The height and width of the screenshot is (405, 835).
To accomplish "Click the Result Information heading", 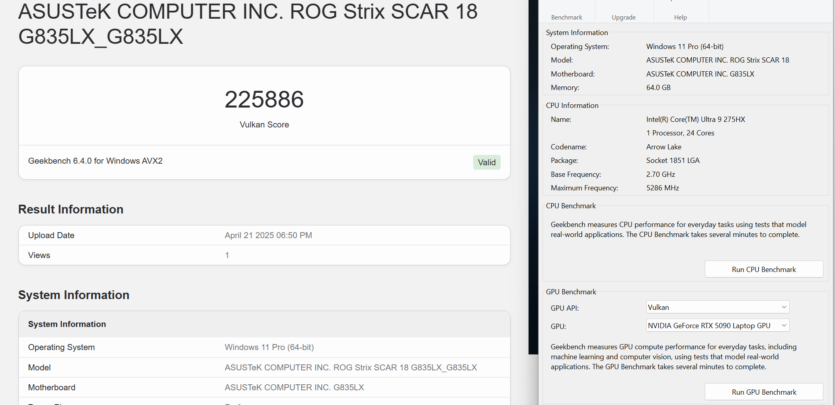I will (71, 209).
